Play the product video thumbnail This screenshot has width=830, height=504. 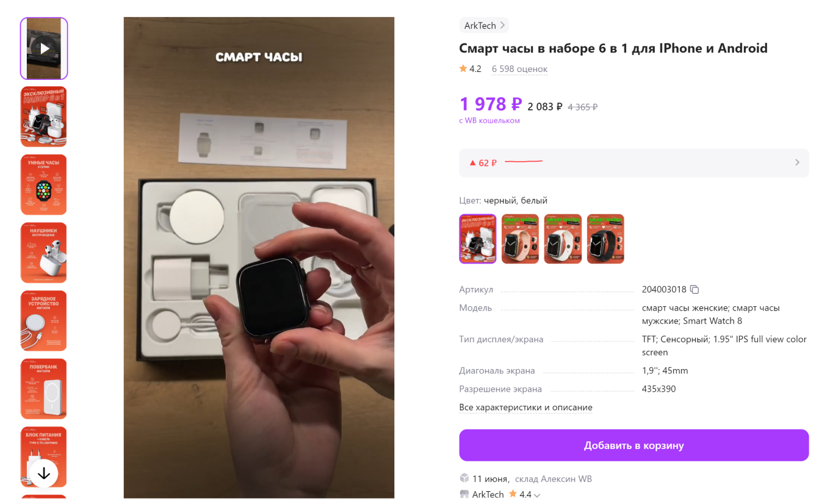[44, 48]
